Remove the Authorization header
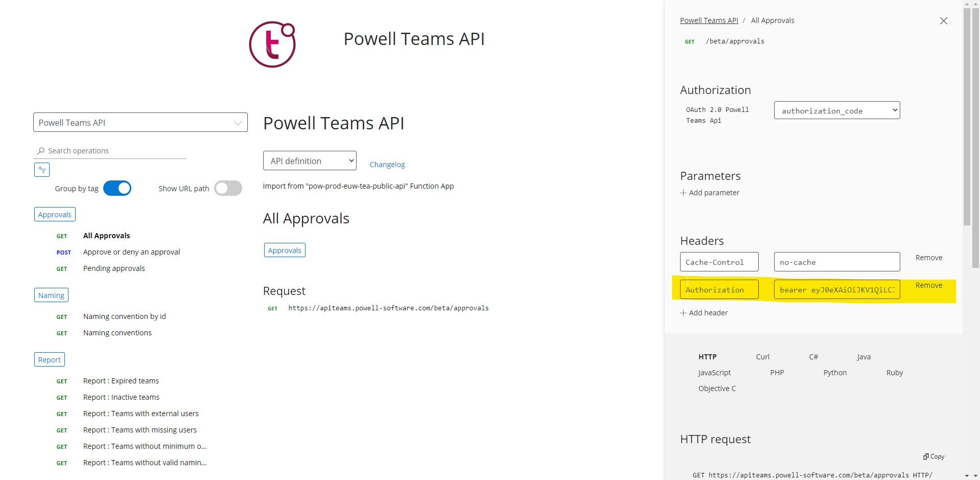The image size is (980, 480). [929, 285]
